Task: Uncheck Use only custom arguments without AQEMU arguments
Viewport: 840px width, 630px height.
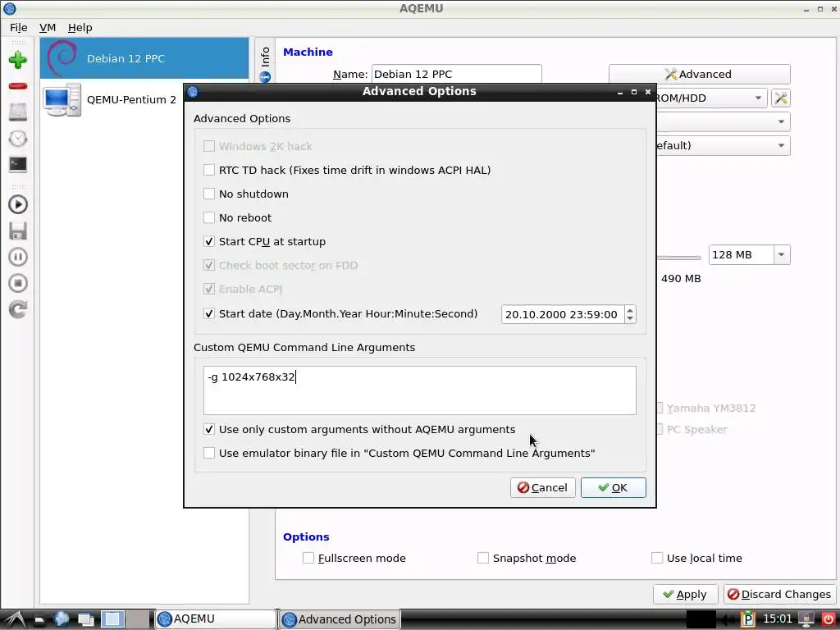Action: click(x=209, y=429)
